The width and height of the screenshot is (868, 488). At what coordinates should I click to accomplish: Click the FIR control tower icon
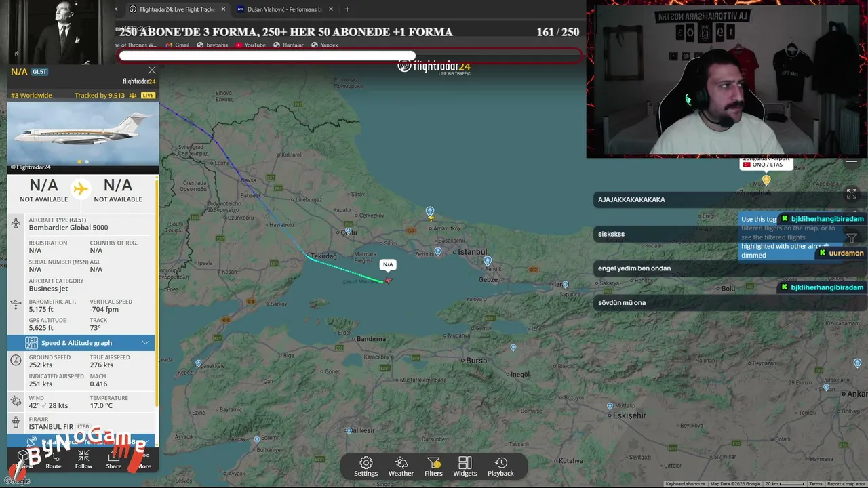click(x=16, y=423)
